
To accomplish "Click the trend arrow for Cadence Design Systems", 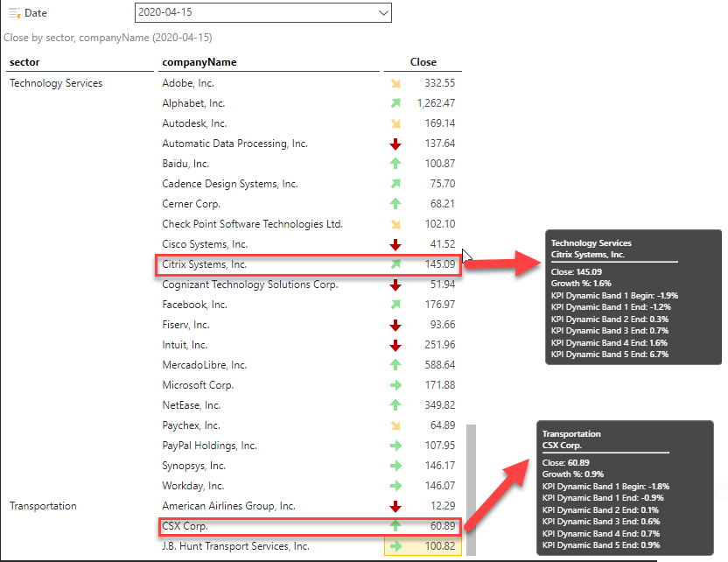I will [x=395, y=184].
